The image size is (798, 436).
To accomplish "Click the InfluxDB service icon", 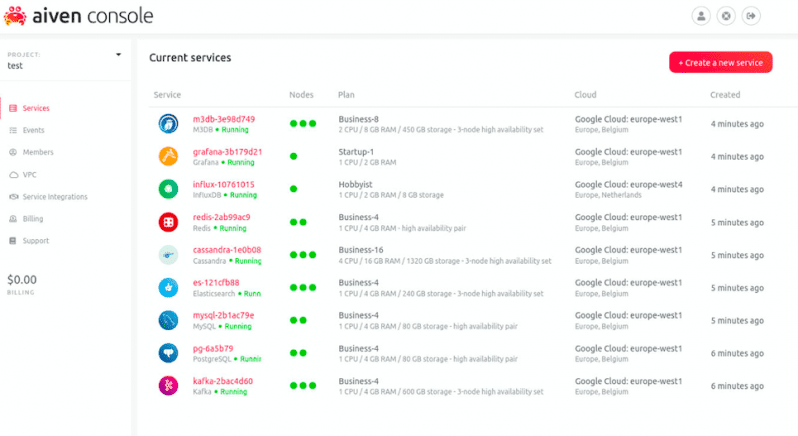I will (168, 189).
